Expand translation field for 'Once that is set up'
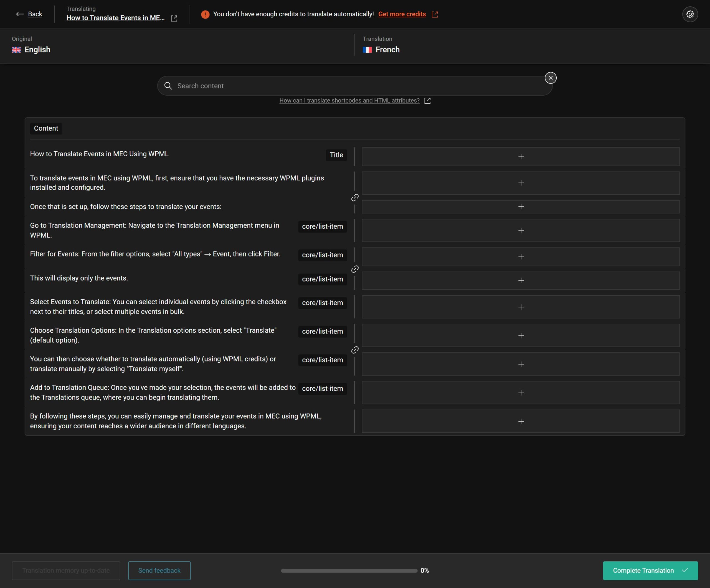710x588 pixels. point(521,207)
